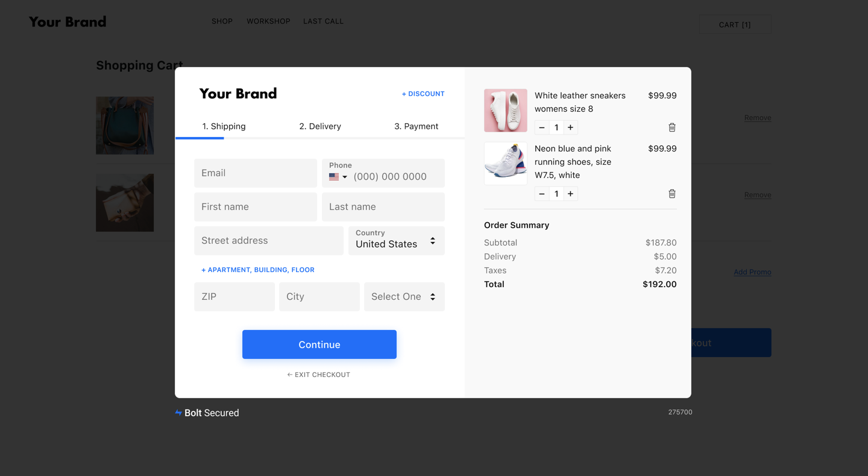Click the Delivery value $5.00
The width and height of the screenshot is (868, 476).
[665, 256]
